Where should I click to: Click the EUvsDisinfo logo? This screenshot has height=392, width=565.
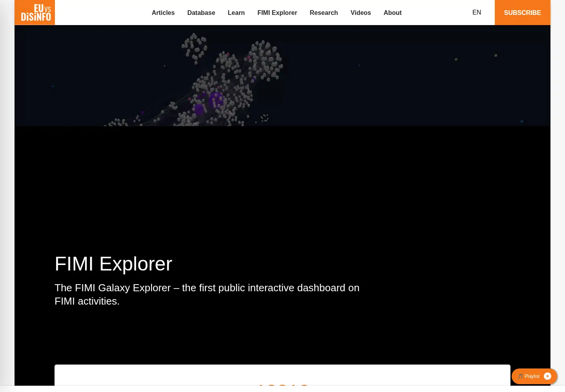35,13
